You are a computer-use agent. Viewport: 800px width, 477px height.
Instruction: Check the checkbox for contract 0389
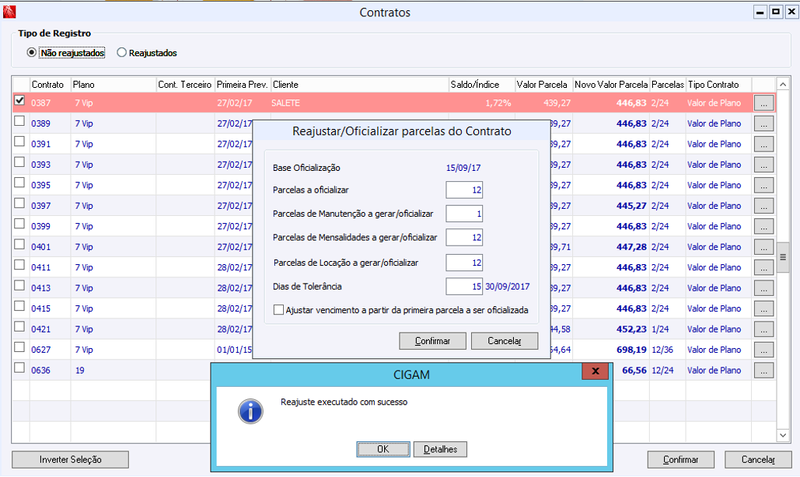(19, 121)
